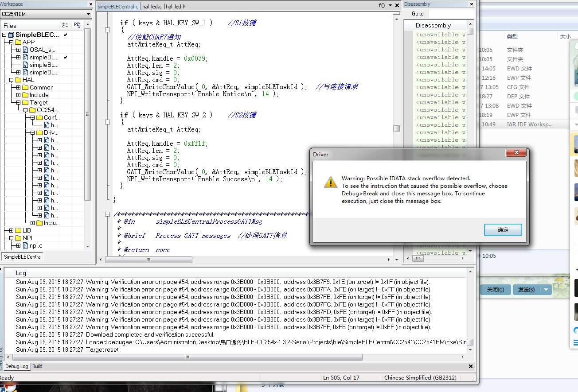578x392 pixels.
Task: Select the SimpleBLECentral workspace tab
Action: pos(23,256)
